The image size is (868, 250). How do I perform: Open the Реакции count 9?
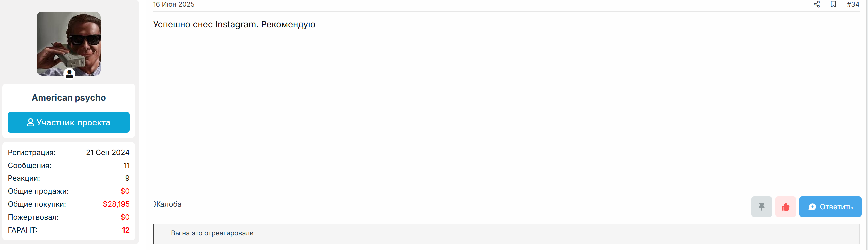pyautogui.click(x=127, y=178)
